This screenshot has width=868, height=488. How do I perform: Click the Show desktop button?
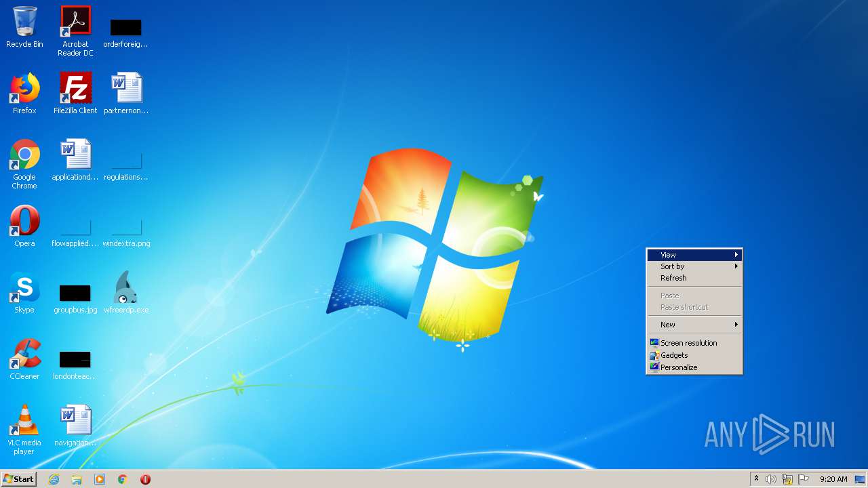click(860, 479)
